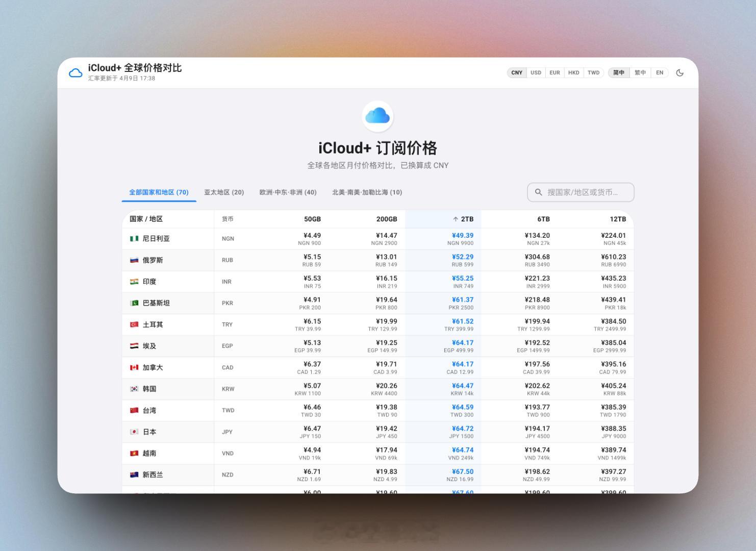Click the 国家 / 地区 column header

point(146,219)
